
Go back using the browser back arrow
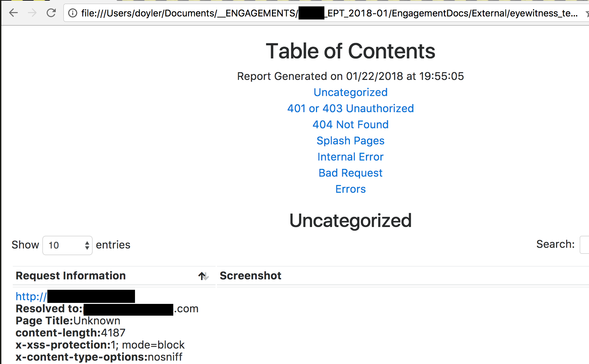tap(13, 13)
